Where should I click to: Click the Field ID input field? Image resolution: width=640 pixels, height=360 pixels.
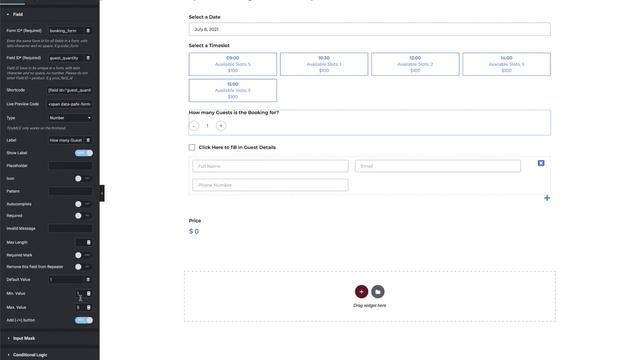coord(66,58)
